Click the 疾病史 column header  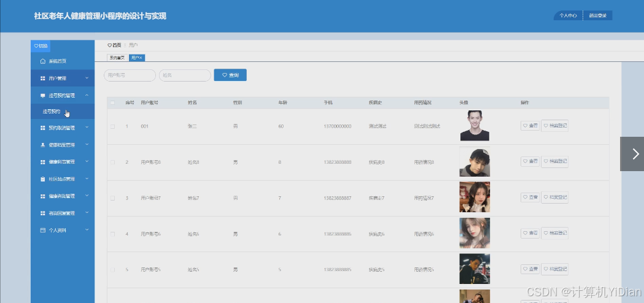click(x=375, y=102)
